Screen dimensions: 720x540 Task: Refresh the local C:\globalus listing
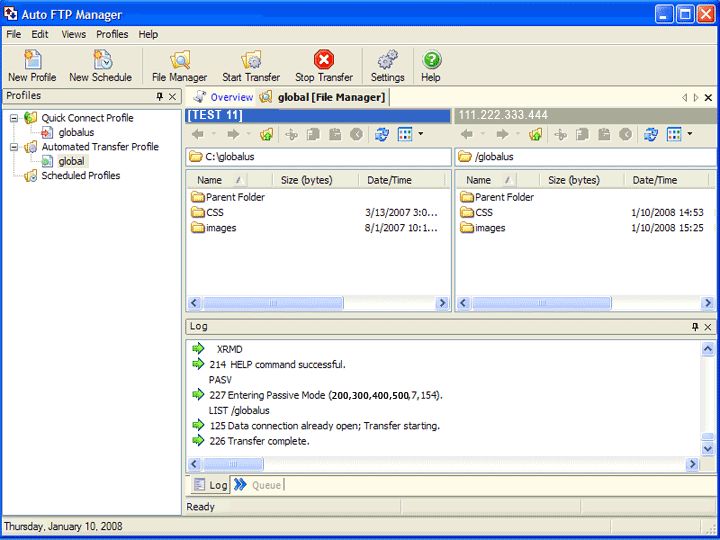[381, 134]
